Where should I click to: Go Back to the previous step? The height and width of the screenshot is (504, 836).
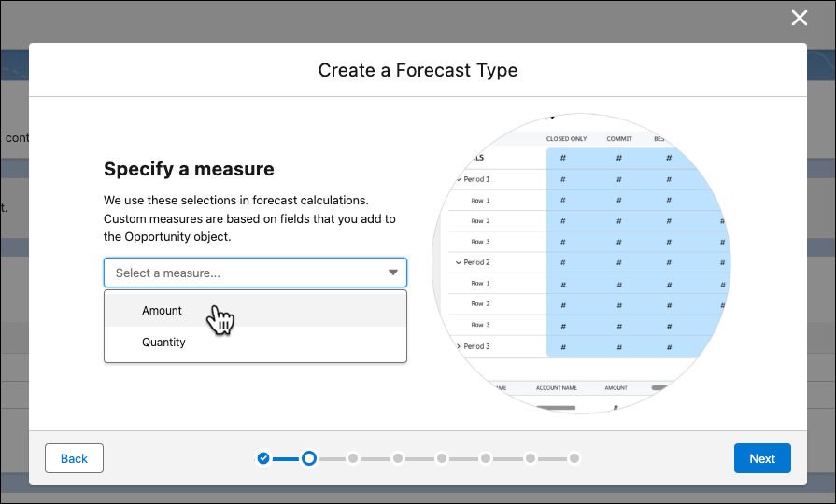[74, 458]
